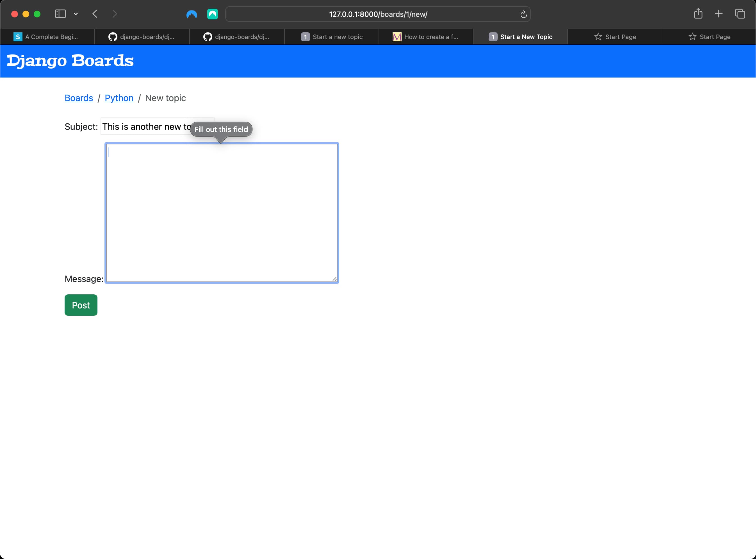Screen dimensions: 756x559
Task: Go forward with the forward arrow
Action: click(115, 14)
